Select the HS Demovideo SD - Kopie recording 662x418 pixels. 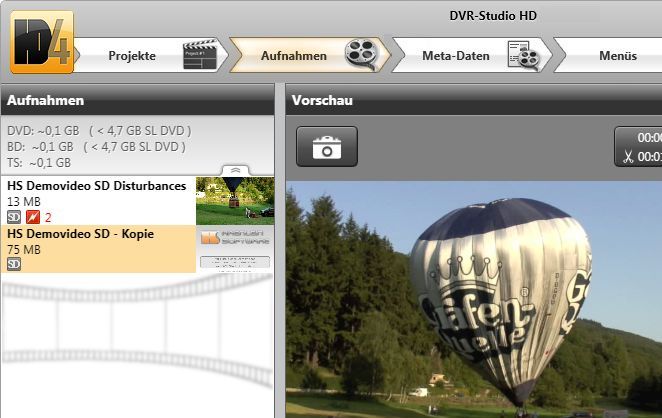[x=138, y=249]
